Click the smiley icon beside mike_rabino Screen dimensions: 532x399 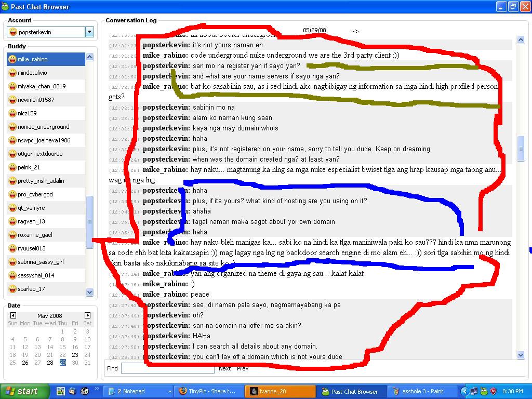pos(12,59)
